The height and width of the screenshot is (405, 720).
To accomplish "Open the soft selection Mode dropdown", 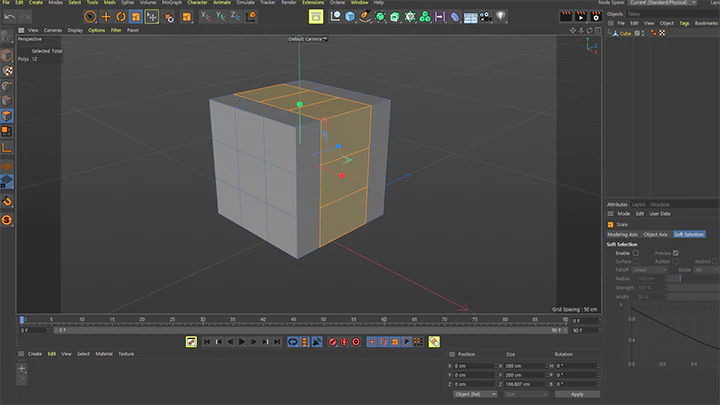I will 706,270.
